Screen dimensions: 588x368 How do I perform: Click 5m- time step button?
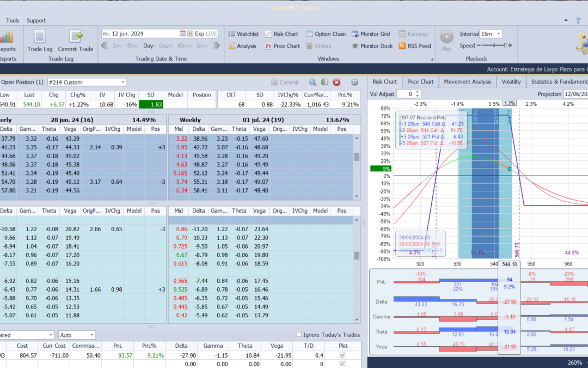point(118,46)
